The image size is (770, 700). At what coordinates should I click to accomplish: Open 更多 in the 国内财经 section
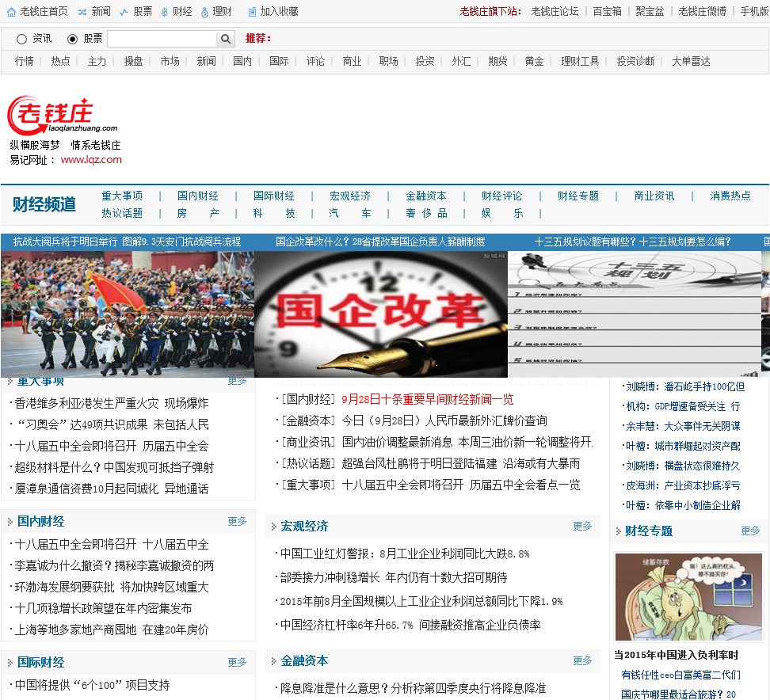click(x=237, y=521)
